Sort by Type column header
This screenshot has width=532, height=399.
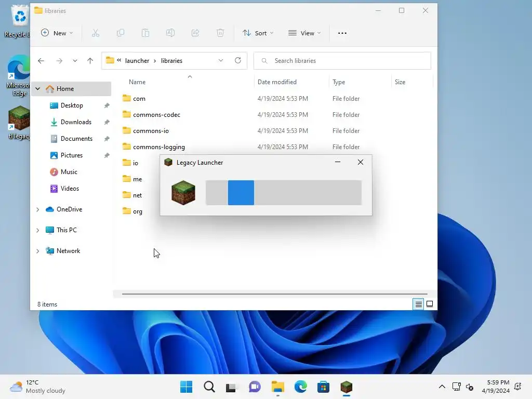[339, 82]
